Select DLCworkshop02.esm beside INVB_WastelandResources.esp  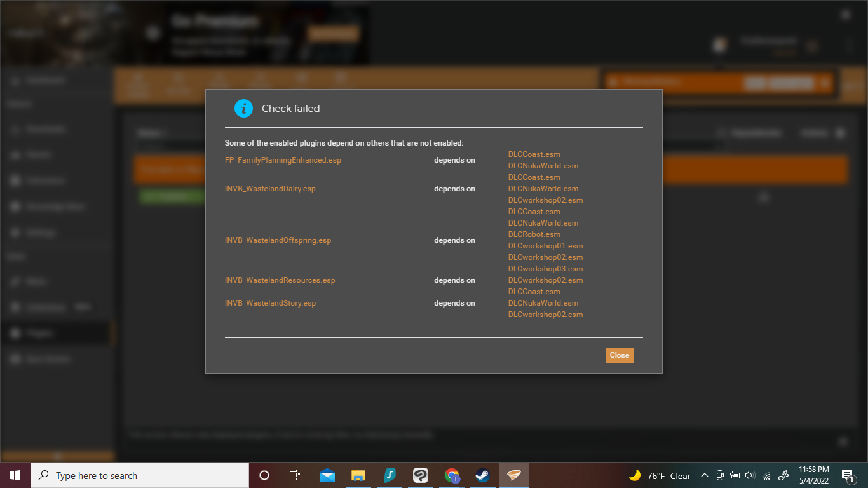pyautogui.click(x=545, y=280)
